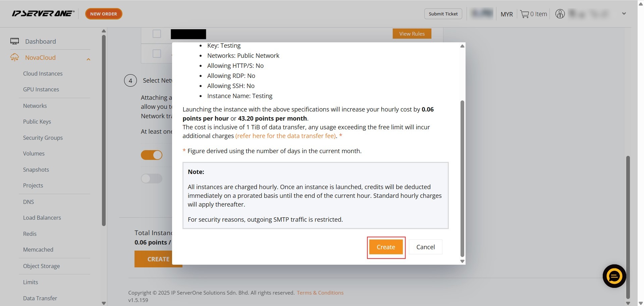This screenshot has width=644, height=306.
Task: Click the NovaCloud cloud icon
Action: point(14,57)
